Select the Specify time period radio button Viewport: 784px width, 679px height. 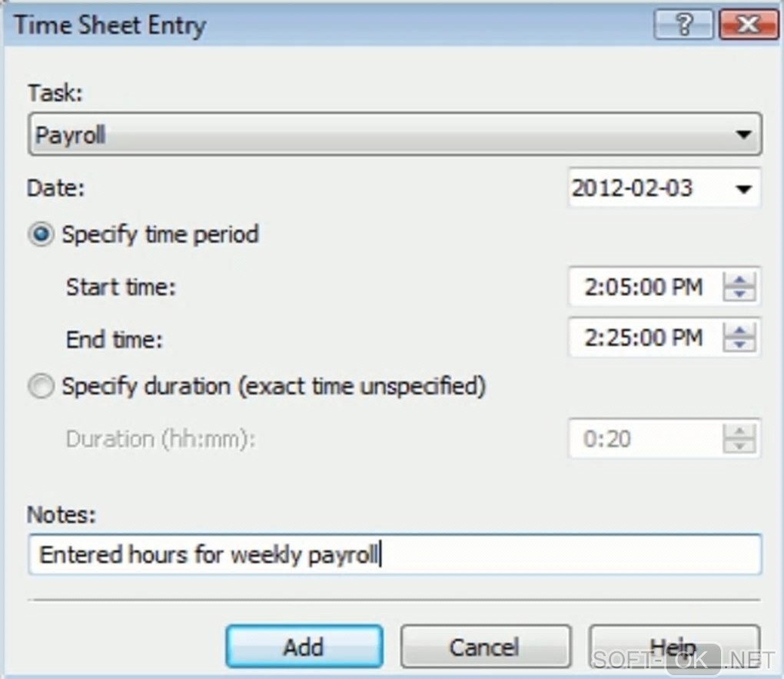click(x=40, y=235)
